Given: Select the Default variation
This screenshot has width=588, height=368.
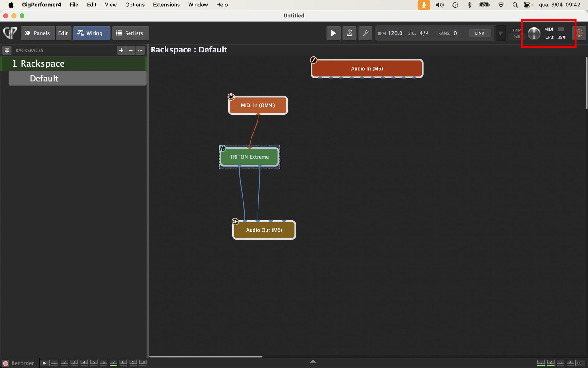Looking at the screenshot, I should point(77,78).
